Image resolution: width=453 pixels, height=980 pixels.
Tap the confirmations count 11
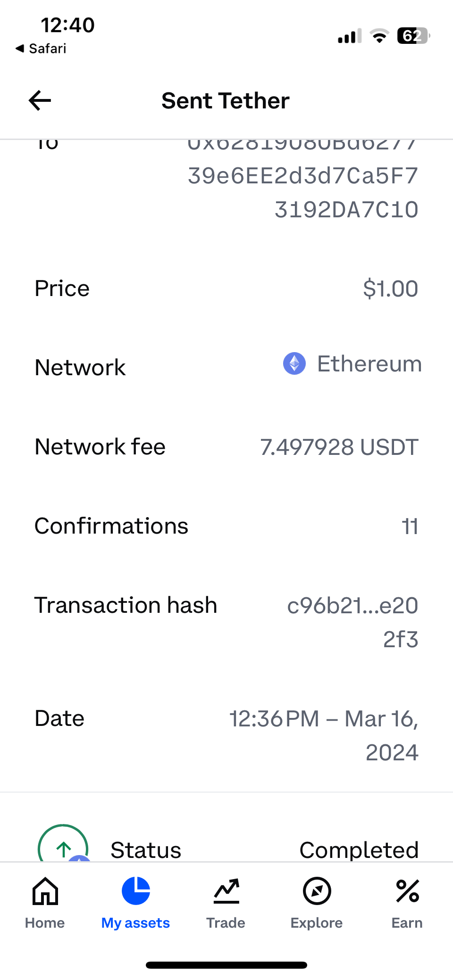point(410,526)
